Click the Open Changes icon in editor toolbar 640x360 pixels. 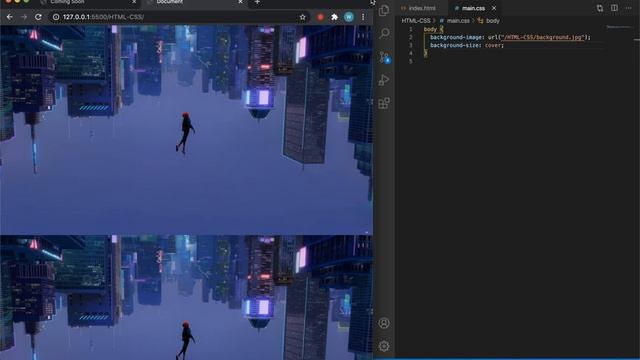coord(600,8)
